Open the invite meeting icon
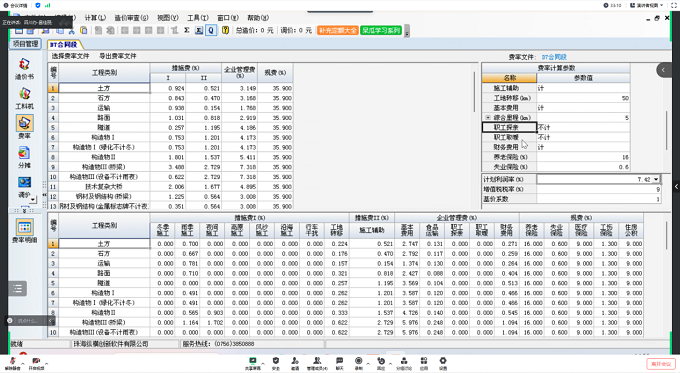This screenshot has width=680, height=373. click(x=295, y=363)
